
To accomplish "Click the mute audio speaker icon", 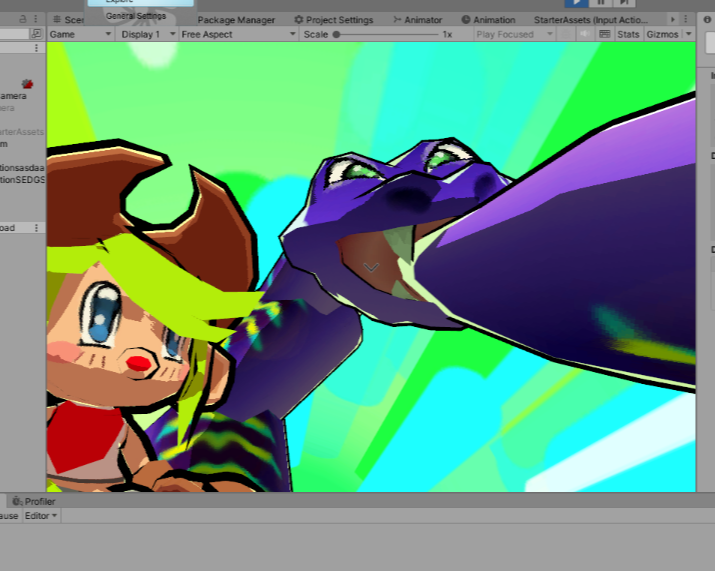I will point(585,34).
